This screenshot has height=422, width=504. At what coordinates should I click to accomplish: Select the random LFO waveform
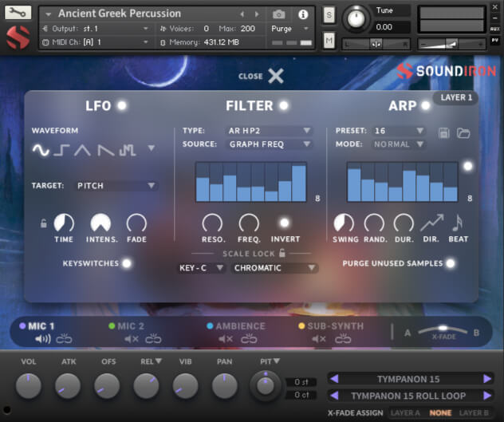pyautogui.click(x=128, y=150)
